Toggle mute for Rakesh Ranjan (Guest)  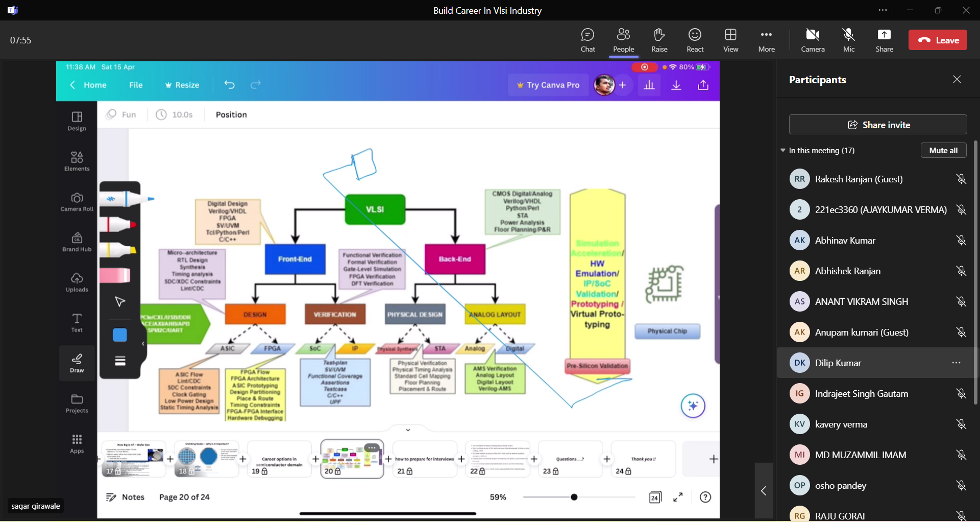coord(961,179)
